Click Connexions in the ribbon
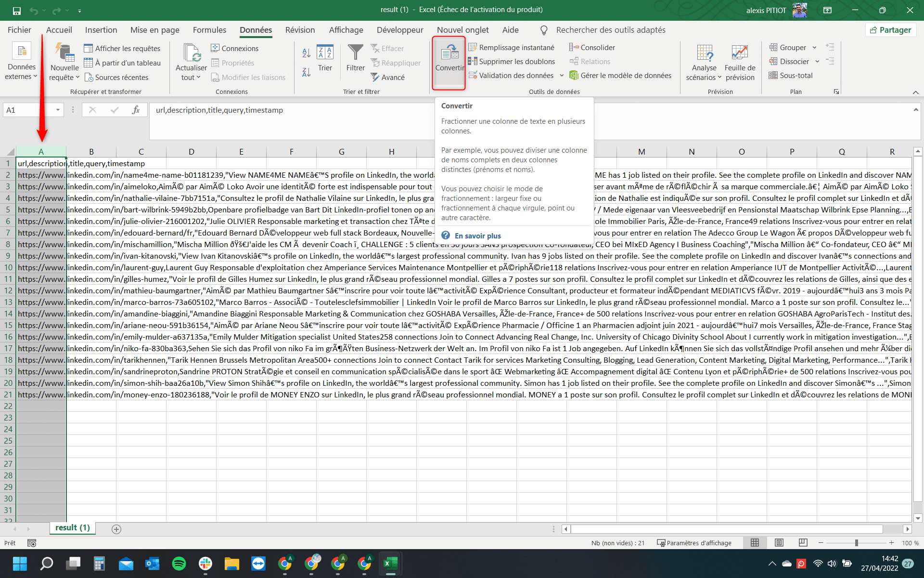This screenshot has width=924, height=578. click(235, 48)
